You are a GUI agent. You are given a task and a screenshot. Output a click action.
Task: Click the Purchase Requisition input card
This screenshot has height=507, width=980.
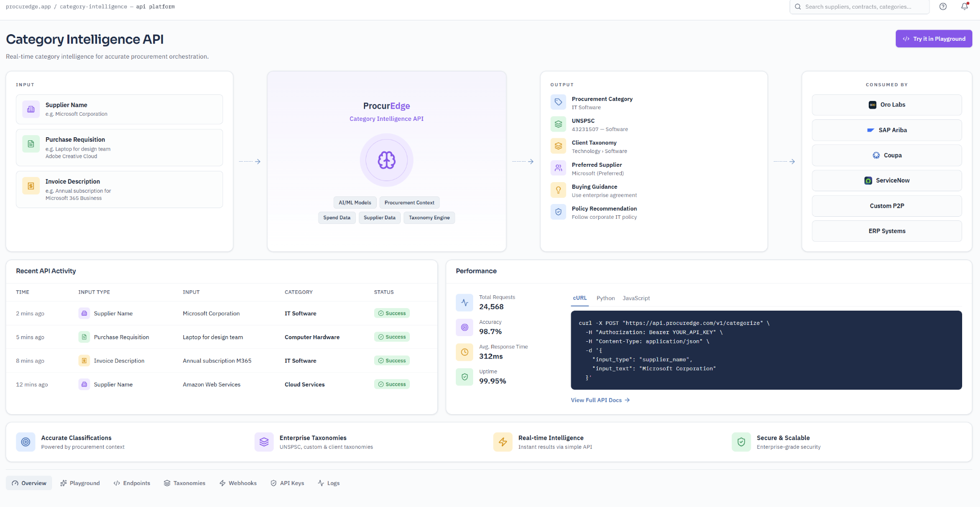click(119, 147)
